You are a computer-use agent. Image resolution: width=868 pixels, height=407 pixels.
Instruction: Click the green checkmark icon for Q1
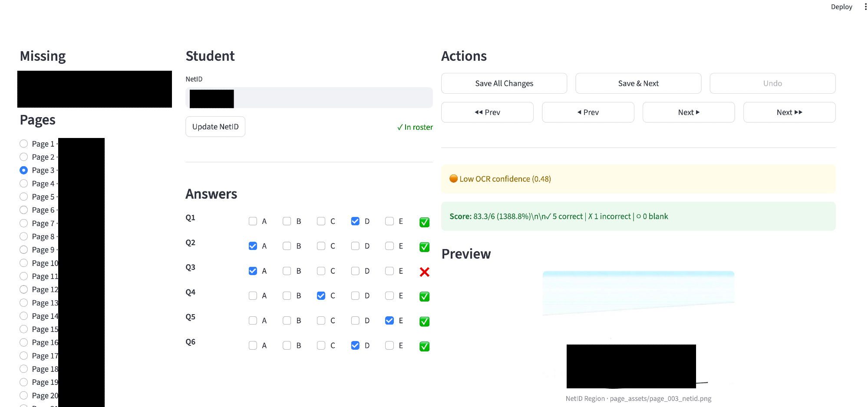(x=424, y=222)
